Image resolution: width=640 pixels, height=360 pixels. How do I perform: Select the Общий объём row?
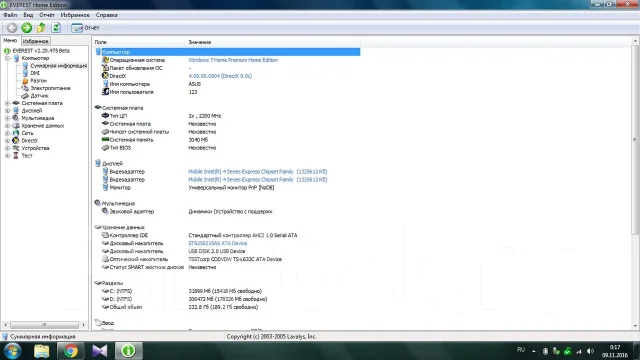[x=227, y=307]
